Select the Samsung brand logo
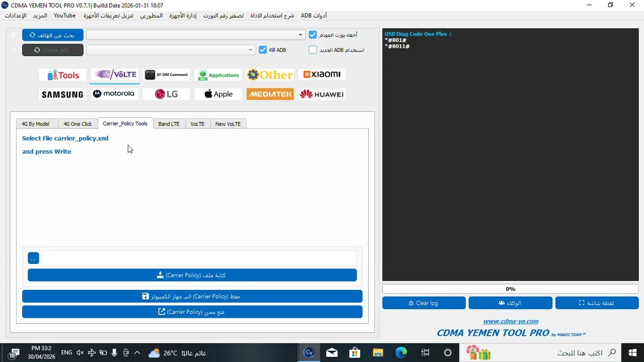The width and height of the screenshot is (644, 362). pos(62,94)
